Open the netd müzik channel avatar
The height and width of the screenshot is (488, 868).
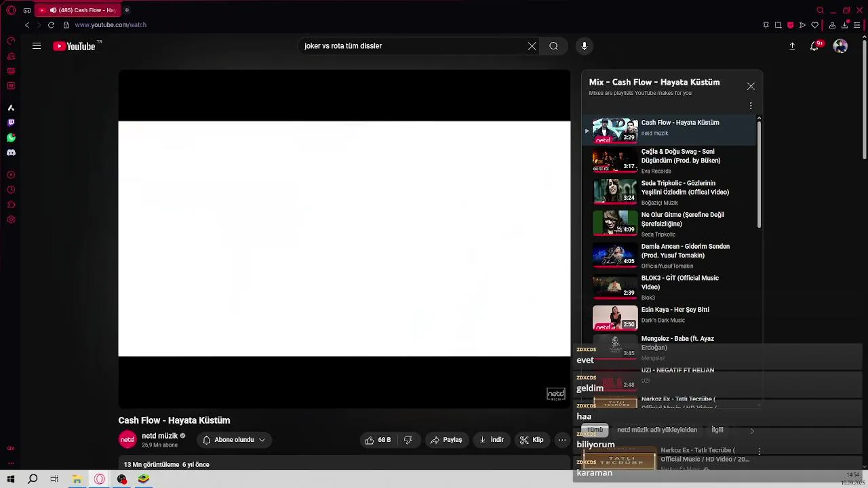coord(127,440)
